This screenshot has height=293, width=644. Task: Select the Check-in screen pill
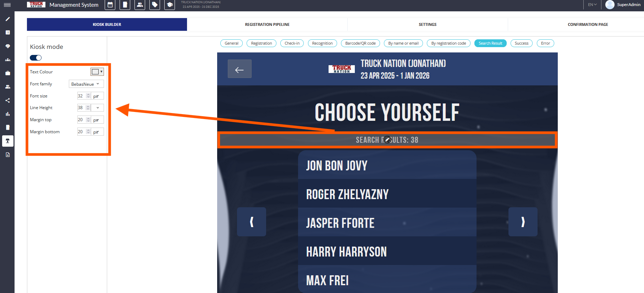[x=292, y=43]
